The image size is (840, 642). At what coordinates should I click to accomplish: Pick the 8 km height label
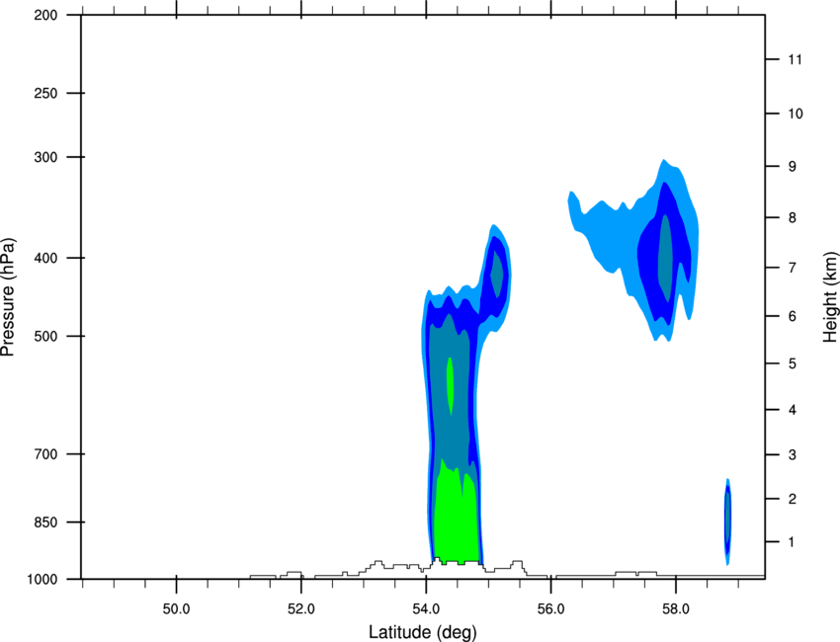[x=793, y=218]
